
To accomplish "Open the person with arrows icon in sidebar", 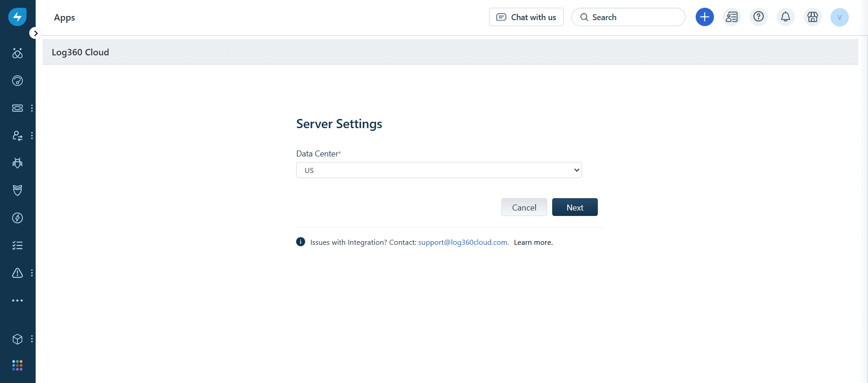I will [17, 136].
